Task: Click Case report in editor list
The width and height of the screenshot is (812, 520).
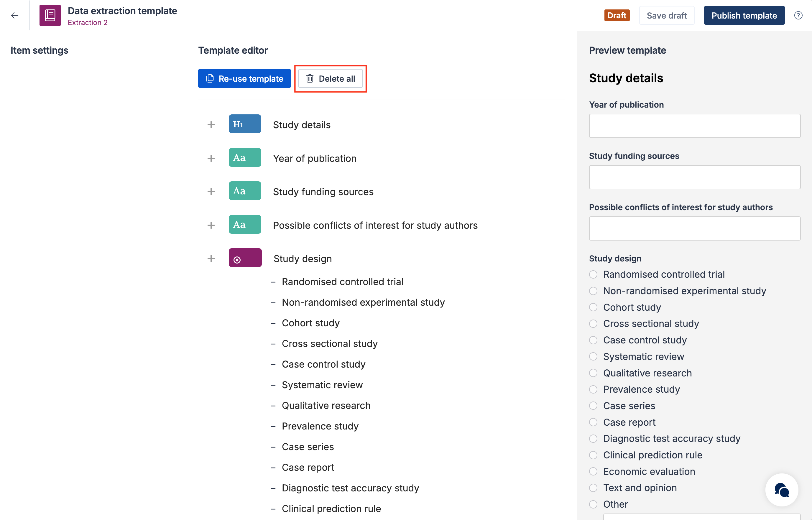Action: point(308,467)
